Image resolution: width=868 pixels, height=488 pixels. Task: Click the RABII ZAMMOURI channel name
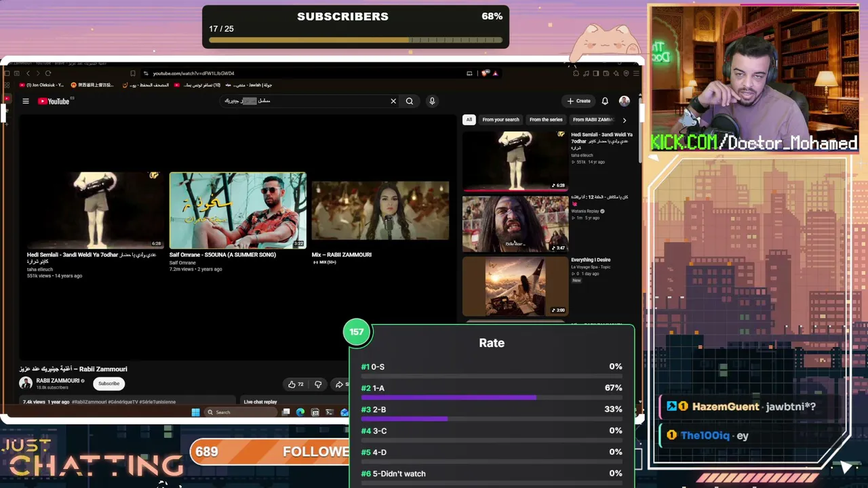tap(58, 381)
